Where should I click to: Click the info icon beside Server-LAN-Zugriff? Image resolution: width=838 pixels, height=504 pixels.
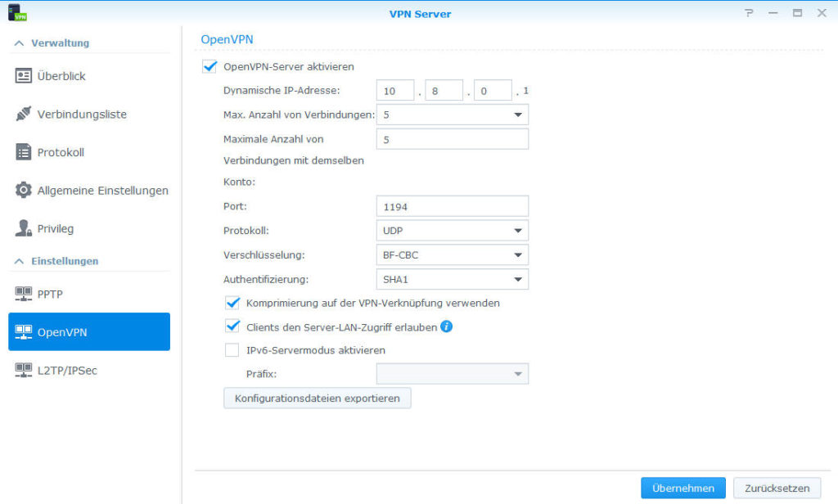pos(446,326)
